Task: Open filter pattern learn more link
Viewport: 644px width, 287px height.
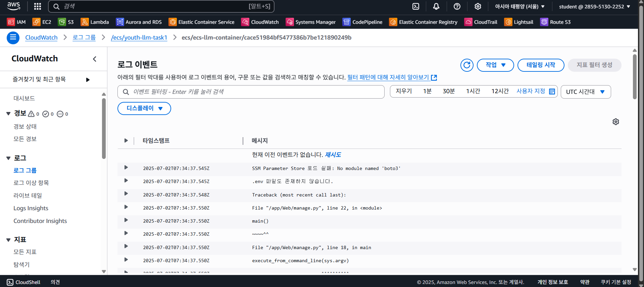Action: pos(392,77)
